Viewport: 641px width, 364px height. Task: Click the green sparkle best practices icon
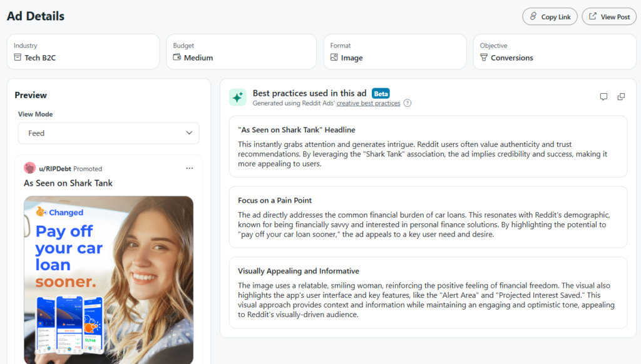[238, 97]
